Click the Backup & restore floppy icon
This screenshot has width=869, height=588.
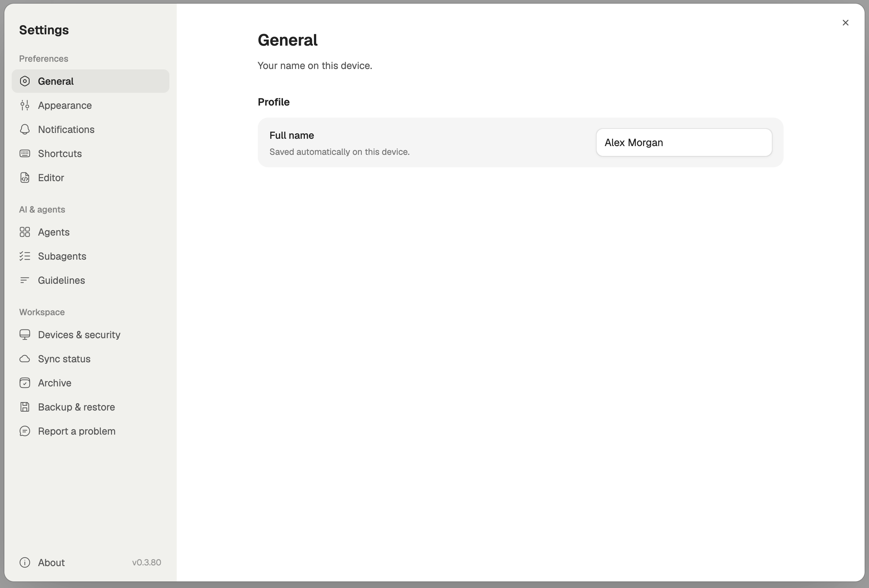(x=25, y=407)
